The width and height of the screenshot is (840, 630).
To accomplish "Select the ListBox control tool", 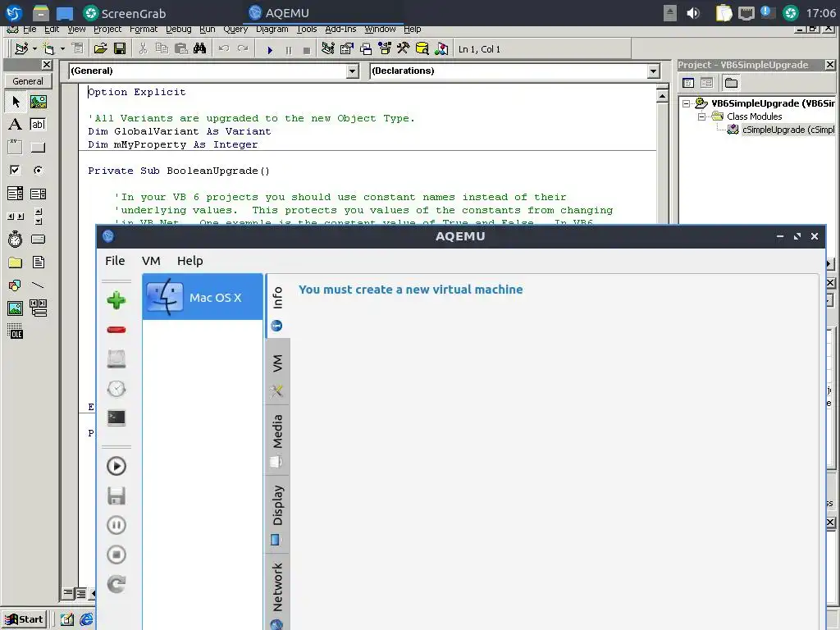I will 38,193.
